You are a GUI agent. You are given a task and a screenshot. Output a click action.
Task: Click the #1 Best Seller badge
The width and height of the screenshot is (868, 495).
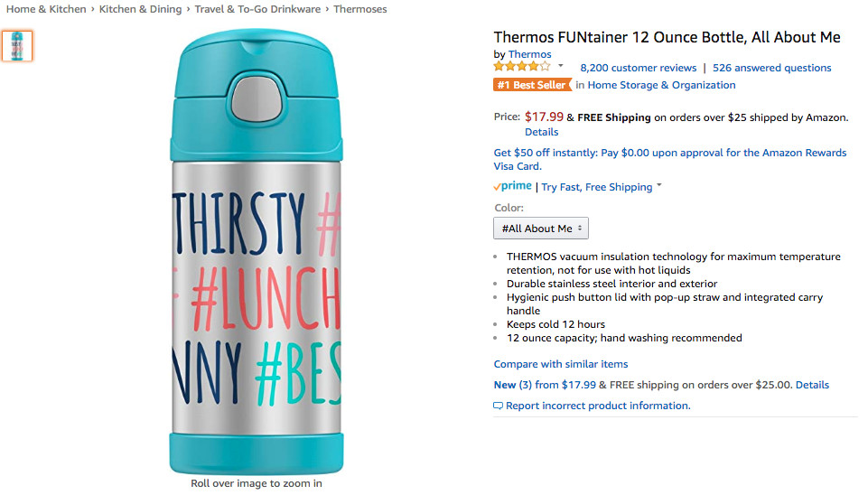pos(533,85)
